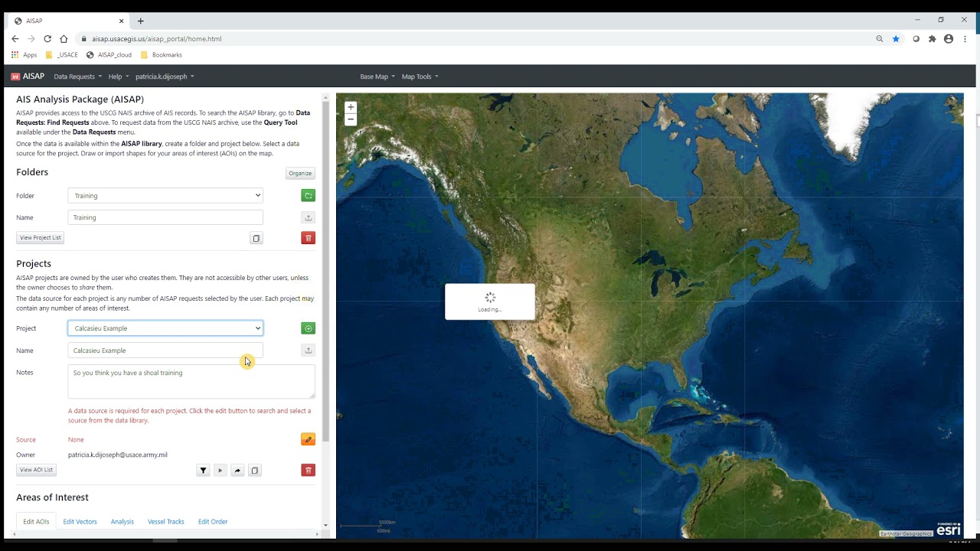Click the browser address bar URL
The width and height of the screenshot is (980, 551).
pyautogui.click(x=157, y=39)
